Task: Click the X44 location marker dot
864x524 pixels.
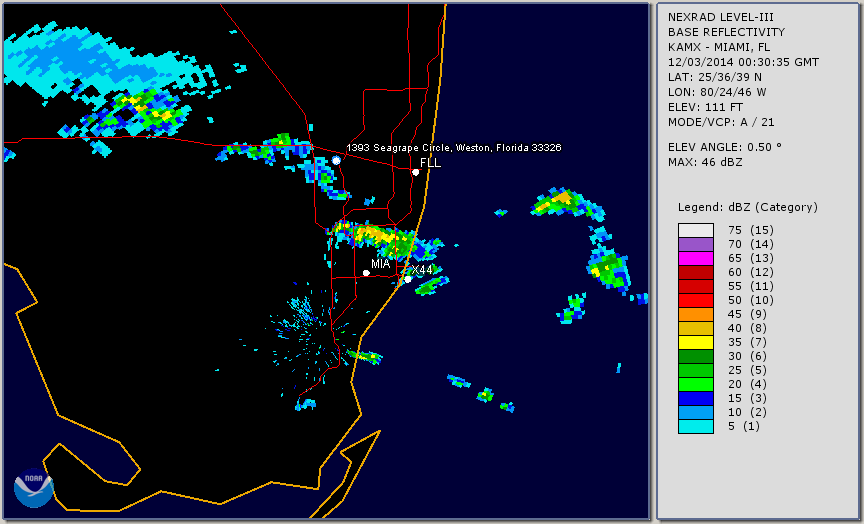Action: click(x=408, y=279)
